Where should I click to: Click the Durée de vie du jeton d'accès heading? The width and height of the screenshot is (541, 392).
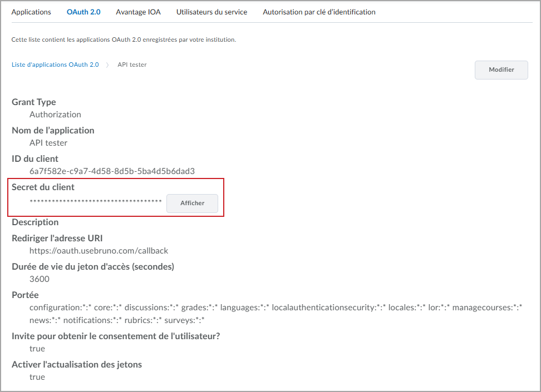[93, 266]
